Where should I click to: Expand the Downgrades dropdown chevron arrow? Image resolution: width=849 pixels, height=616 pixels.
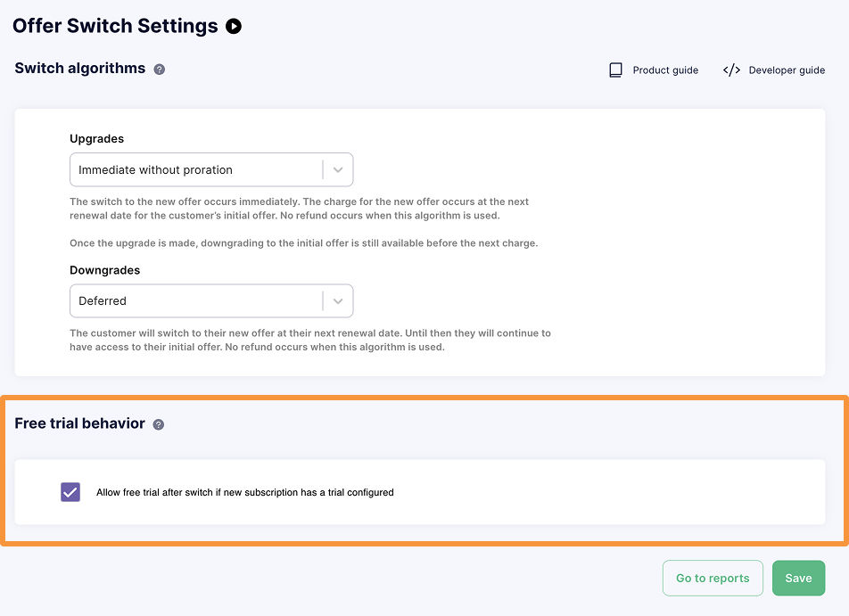338,301
